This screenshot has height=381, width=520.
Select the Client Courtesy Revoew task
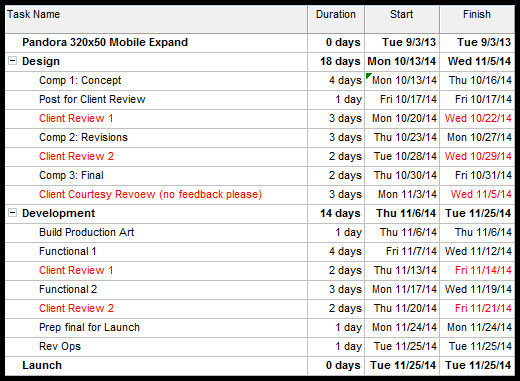point(151,194)
